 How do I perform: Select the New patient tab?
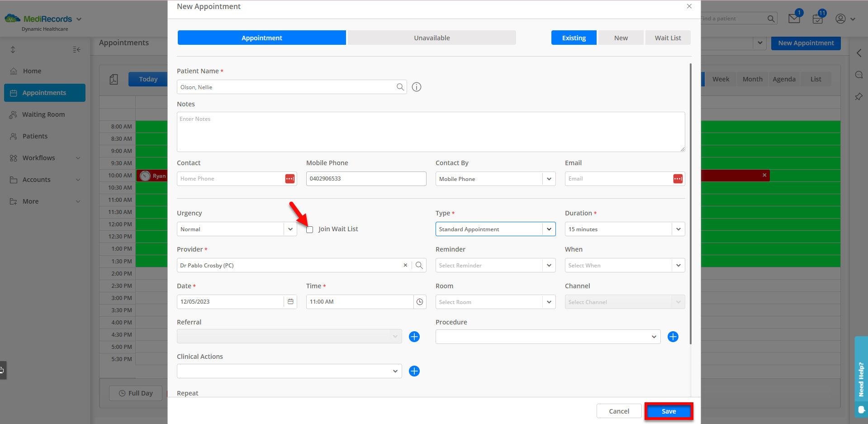(621, 38)
